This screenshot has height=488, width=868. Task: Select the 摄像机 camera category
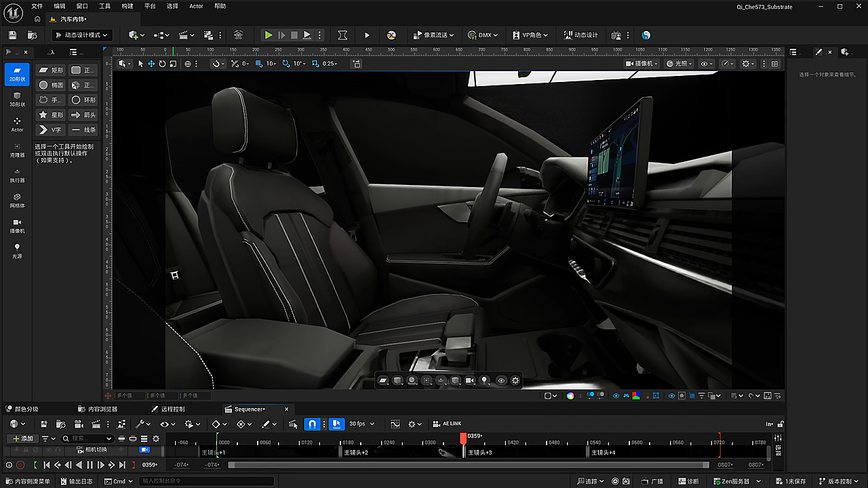pos(17,225)
